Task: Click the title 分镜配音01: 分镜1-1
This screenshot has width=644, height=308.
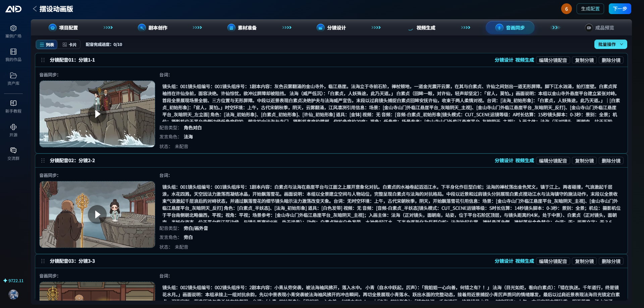Action: click(x=72, y=60)
